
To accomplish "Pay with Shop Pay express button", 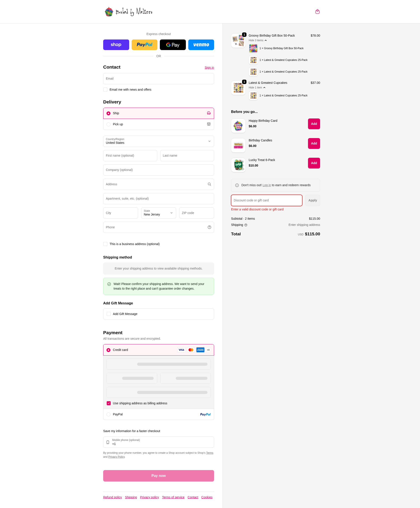I will coord(116,45).
